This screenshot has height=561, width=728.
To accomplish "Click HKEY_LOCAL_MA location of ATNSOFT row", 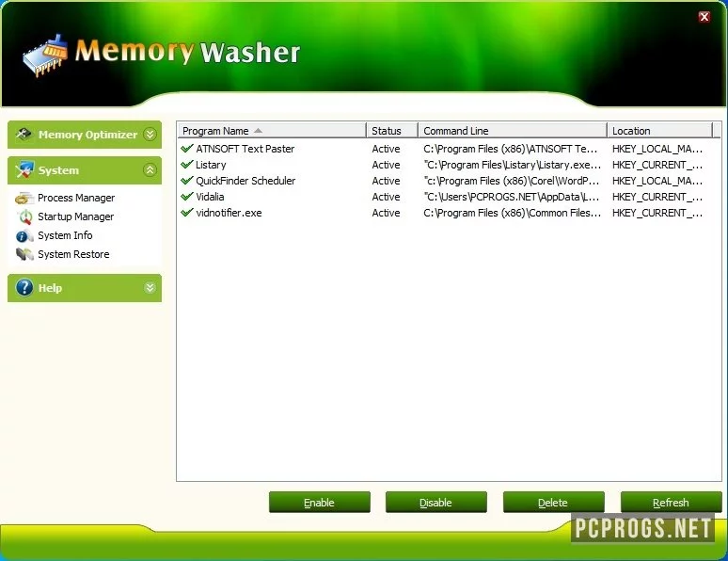I will [x=657, y=149].
